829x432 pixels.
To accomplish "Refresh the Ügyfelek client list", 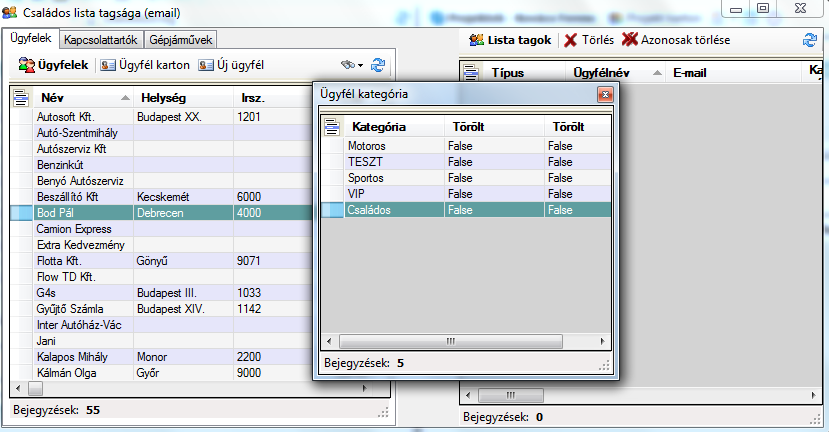I will (377, 65).
